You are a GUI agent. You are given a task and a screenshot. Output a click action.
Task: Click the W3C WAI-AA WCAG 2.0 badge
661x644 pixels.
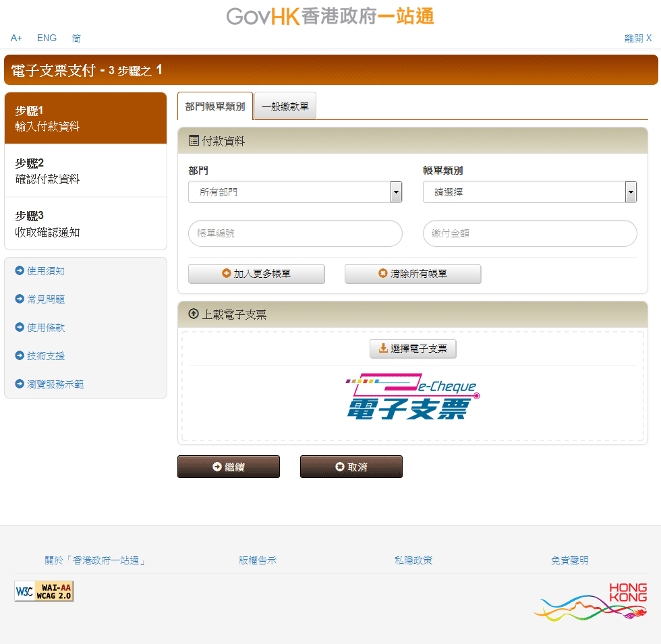[x=44, y=591]
